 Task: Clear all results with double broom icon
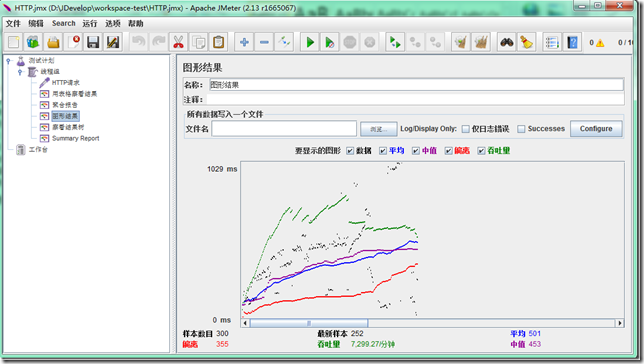pyautogui.click(x=481, y=42)
